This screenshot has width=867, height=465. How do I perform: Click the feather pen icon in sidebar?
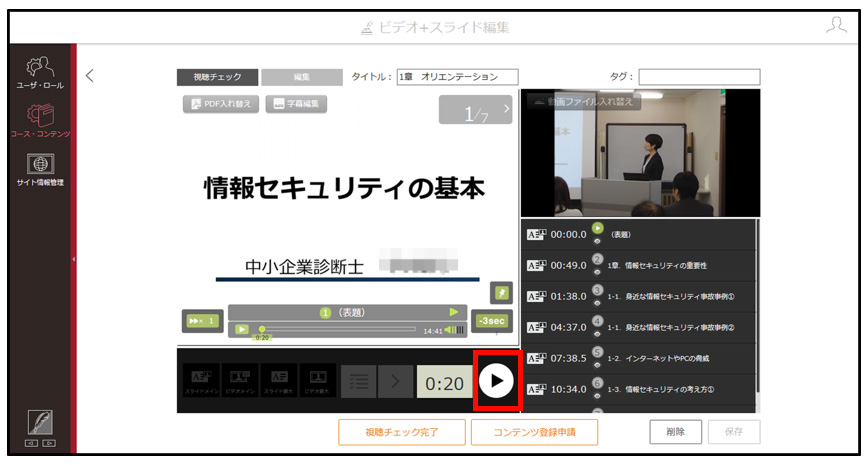coord(40,423)
